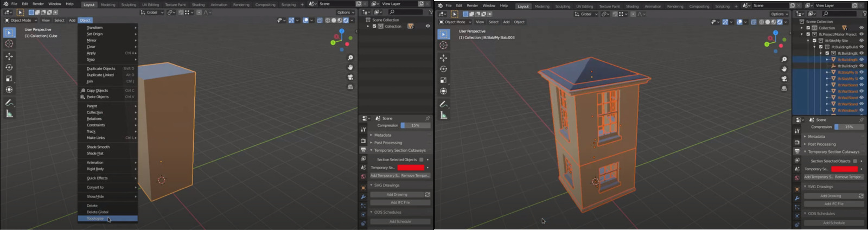868x230 pixels.
Task: Select the Move tool in left window
Action: tap(9, 56)
